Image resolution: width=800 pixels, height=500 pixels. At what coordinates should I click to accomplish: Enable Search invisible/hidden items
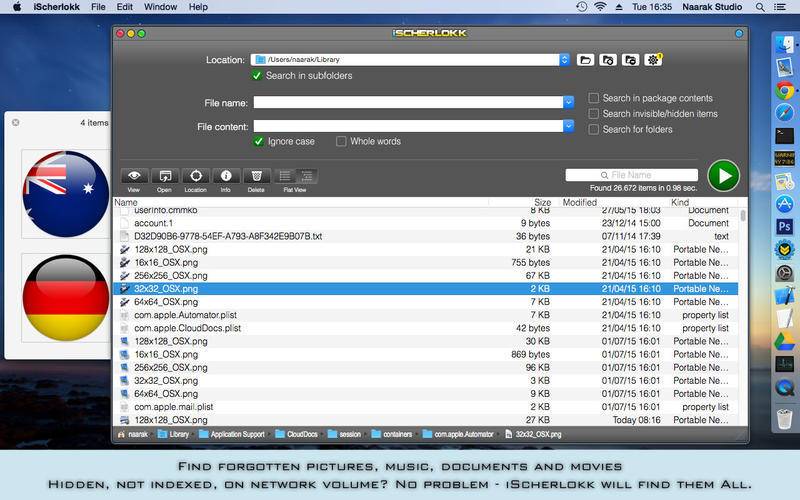[593, 114]
